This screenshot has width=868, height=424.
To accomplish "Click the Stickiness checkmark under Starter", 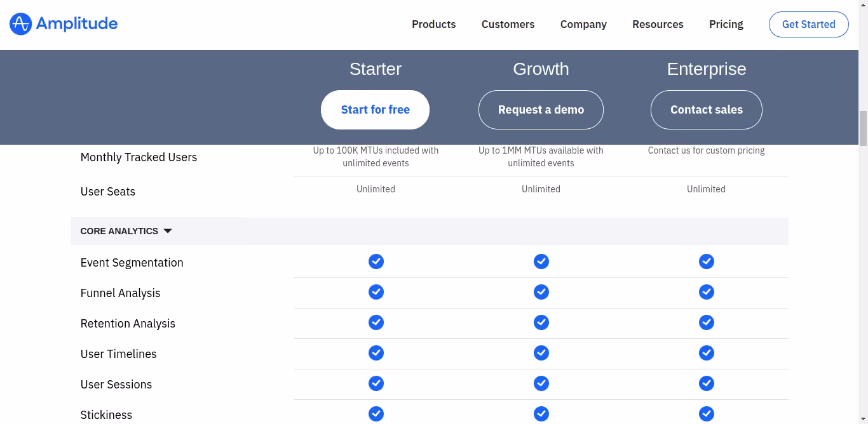I will 376,413.
